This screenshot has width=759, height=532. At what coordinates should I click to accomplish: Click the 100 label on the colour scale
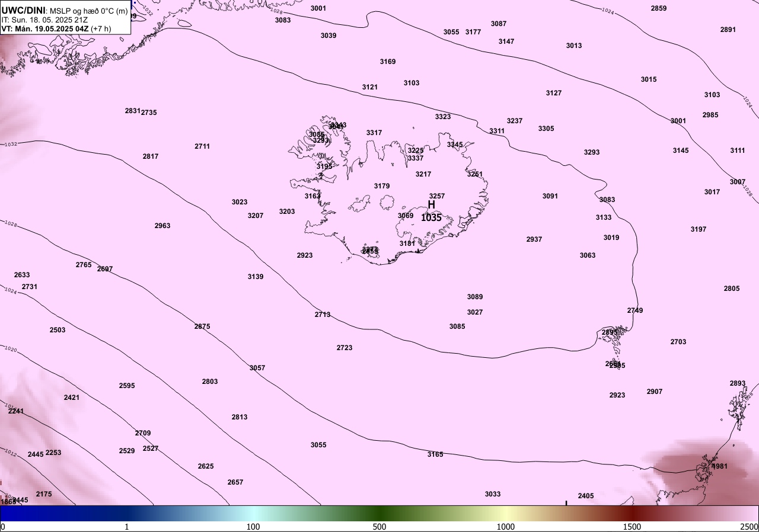[x=253, y=527]
